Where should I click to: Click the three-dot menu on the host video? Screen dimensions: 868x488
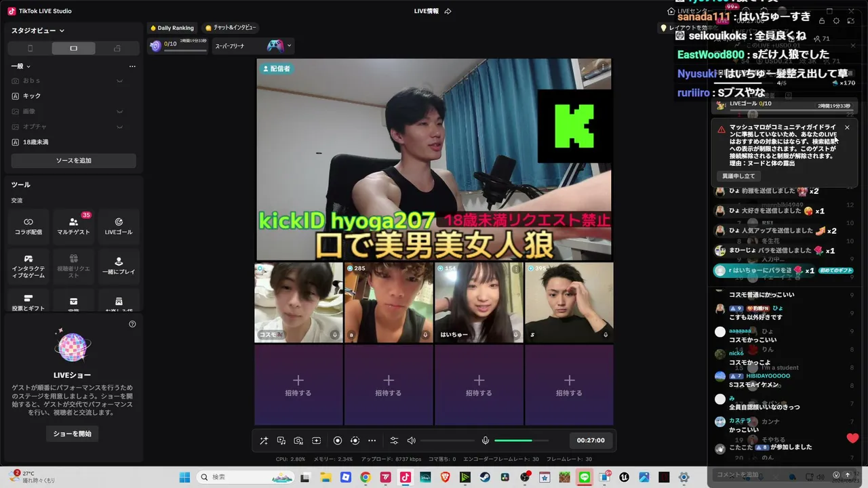point(603,67)
